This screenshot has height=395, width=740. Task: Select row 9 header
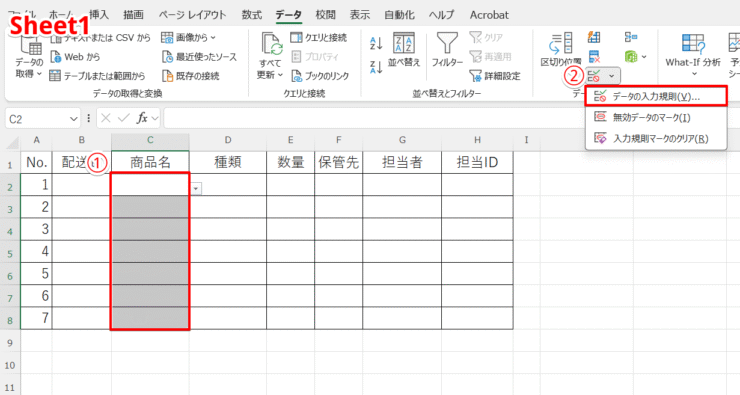pos(10,343)
